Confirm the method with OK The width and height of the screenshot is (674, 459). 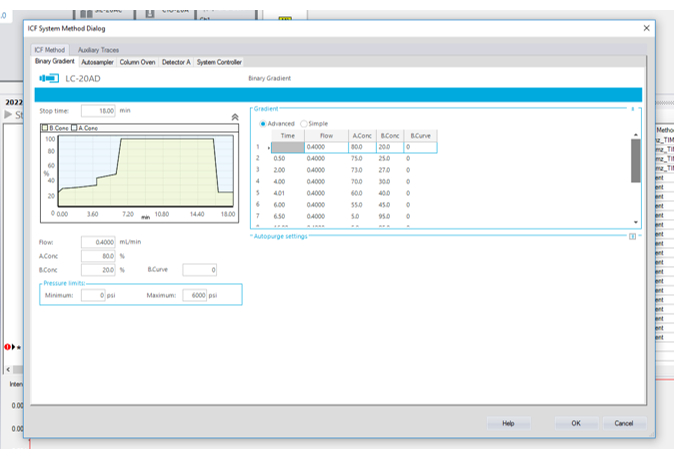click(576, 423)
